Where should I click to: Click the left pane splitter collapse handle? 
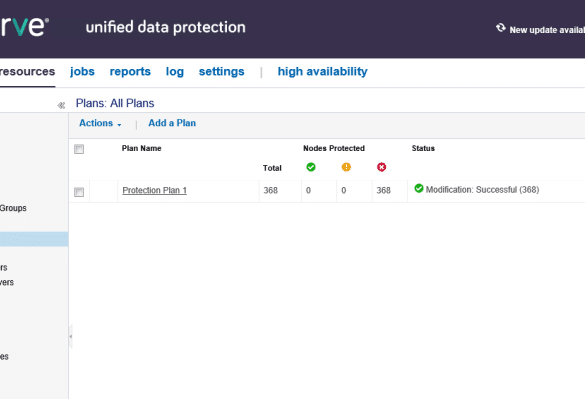tap(71, 336)
